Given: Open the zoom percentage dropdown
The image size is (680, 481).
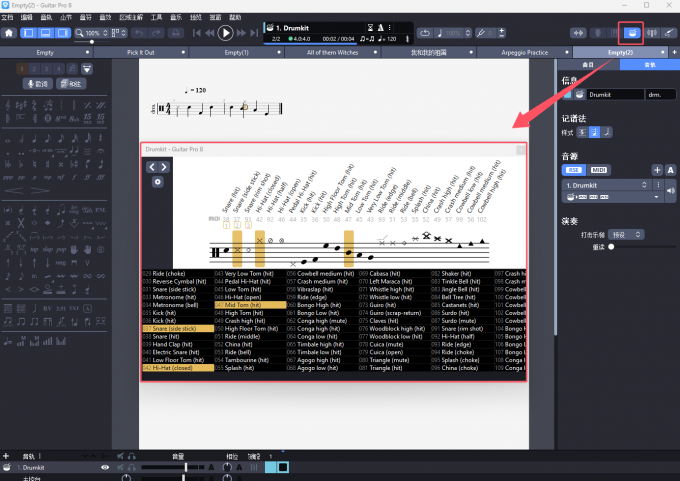Looking at the screenshot, I should [x=94, y=33].
